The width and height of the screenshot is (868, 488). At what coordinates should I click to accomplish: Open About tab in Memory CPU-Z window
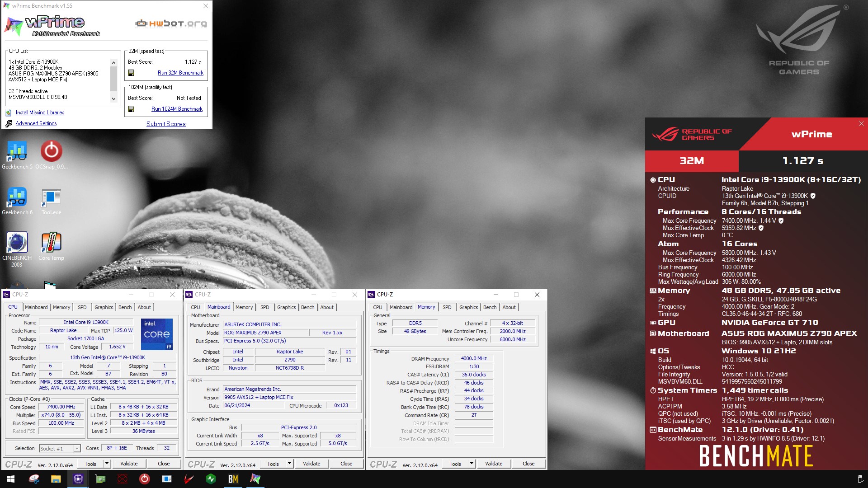coord(509,307)
